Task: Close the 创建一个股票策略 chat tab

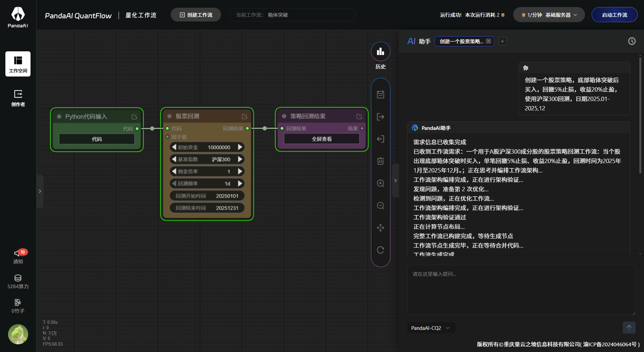Action: (x=488, y=41)
